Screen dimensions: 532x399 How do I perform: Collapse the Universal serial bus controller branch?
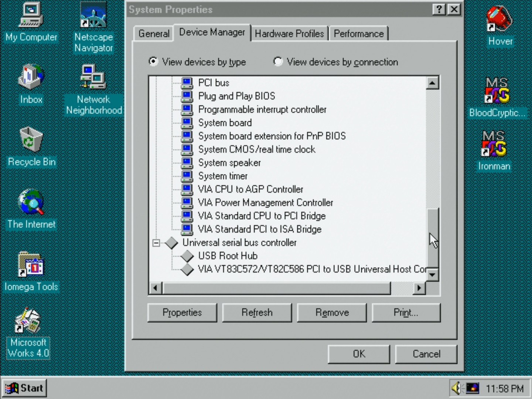[156, 243]
